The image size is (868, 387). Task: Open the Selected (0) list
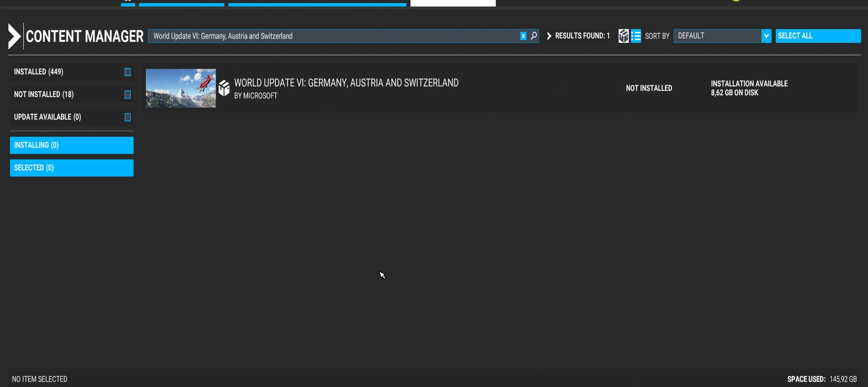71,168
